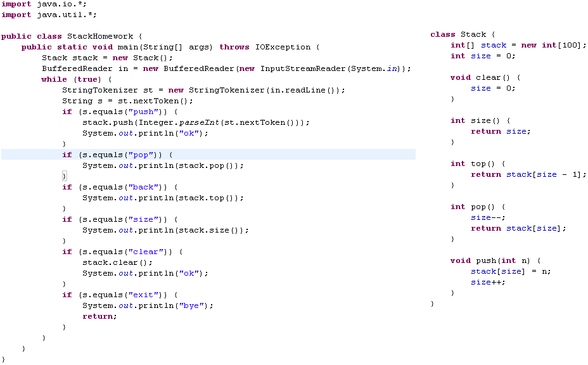This screenshot has width=588, height=365.
Task: Click the line if (s.equals("exit")) {
Action: (120, 295)
